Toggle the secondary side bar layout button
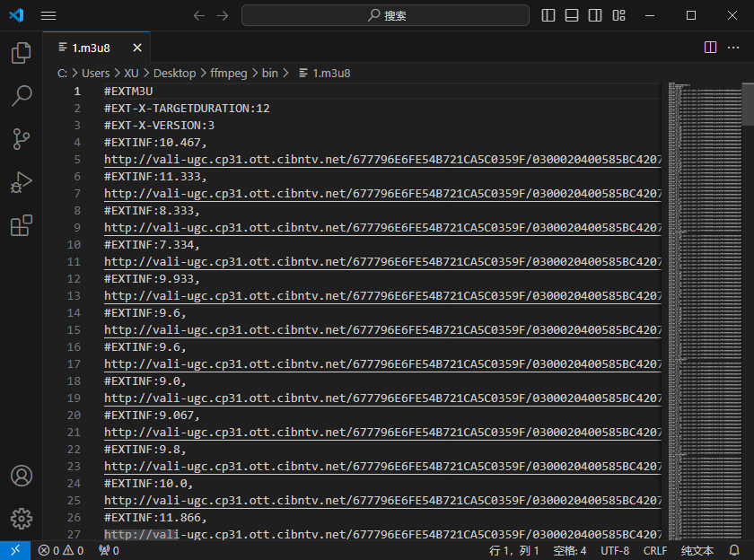754x560 pixels. [x=595, y=15]
